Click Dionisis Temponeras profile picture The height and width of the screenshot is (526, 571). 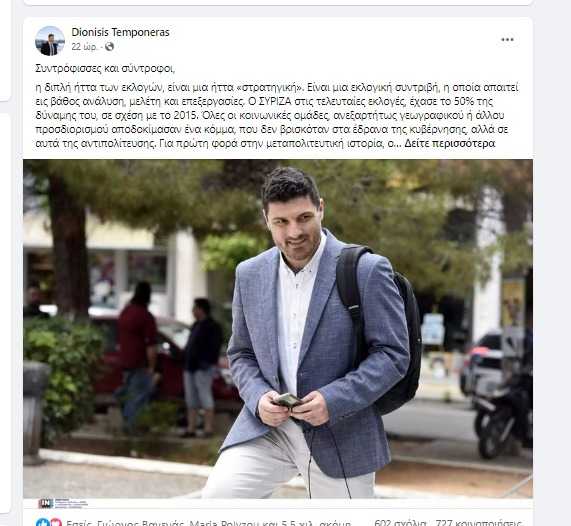tap(50, 41)
